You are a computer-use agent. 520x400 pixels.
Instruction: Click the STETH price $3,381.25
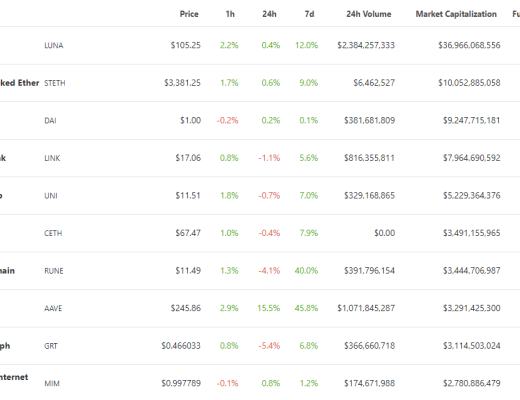182,83
